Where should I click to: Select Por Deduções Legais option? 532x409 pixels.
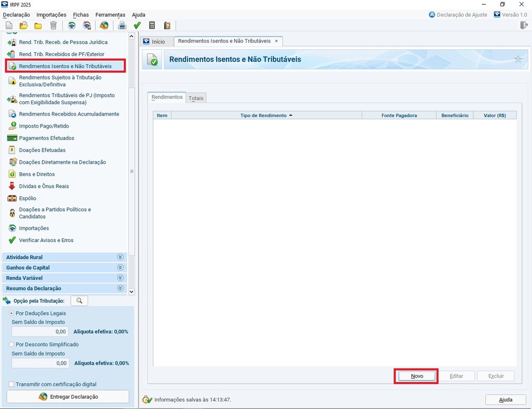tap(12, 313)
